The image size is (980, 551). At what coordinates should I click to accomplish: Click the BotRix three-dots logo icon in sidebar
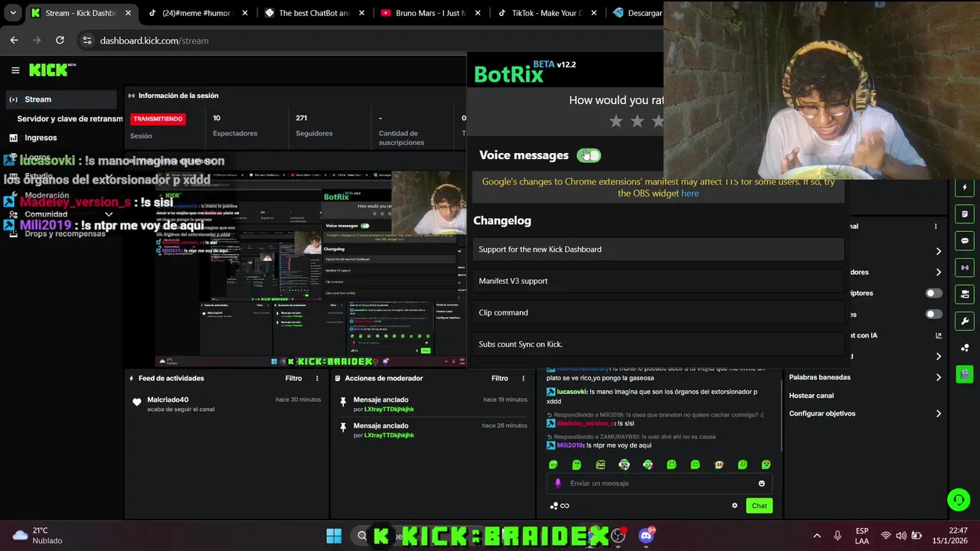click(965, 347)
